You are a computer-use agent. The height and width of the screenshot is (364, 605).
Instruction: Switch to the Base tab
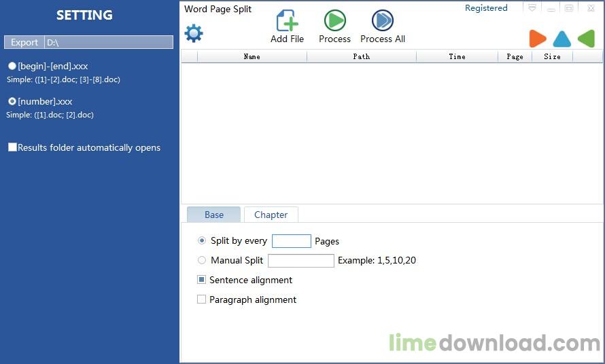(213, 215)
